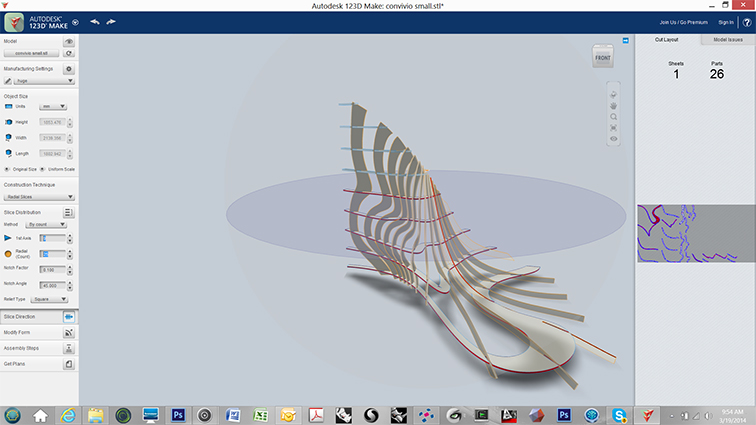The width and height of the screenshot is (756, 425).
Task: Edit manufacturing preset with pencil icon
Action: 8,81
